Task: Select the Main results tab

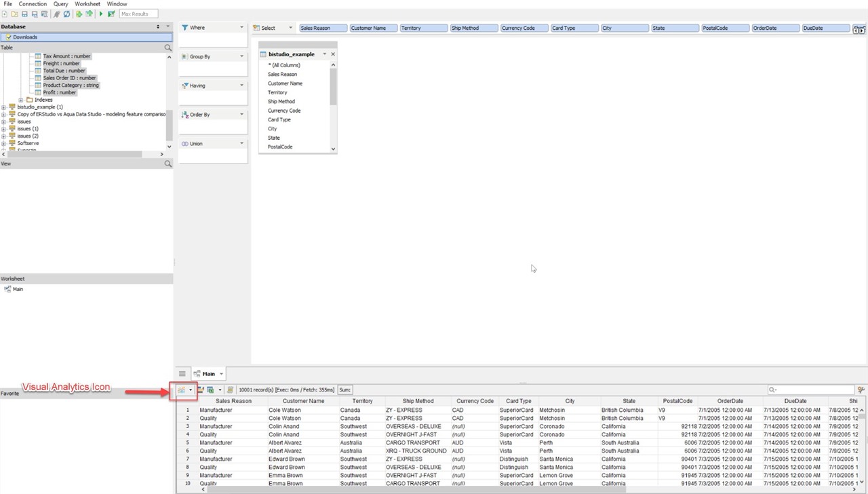Action: (209, 374)
